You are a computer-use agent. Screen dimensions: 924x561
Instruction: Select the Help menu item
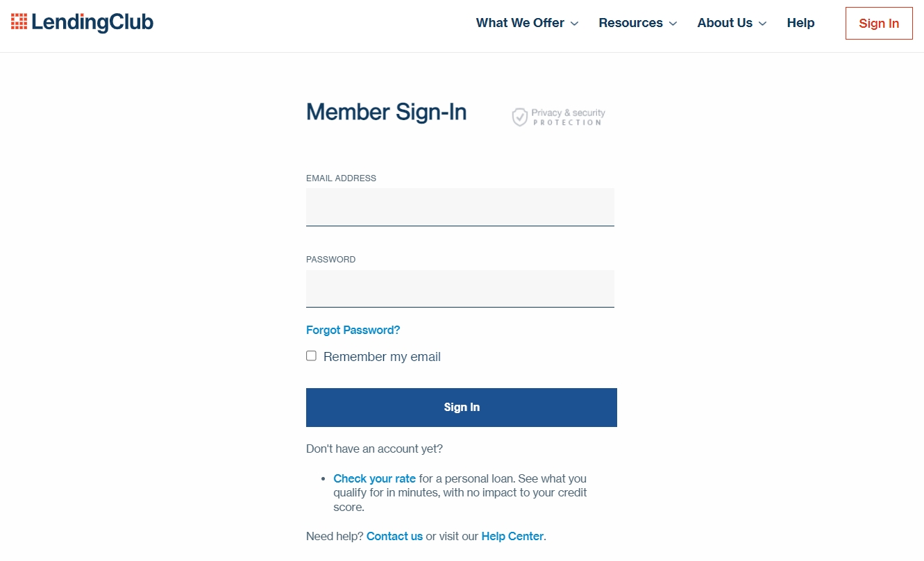800,23
